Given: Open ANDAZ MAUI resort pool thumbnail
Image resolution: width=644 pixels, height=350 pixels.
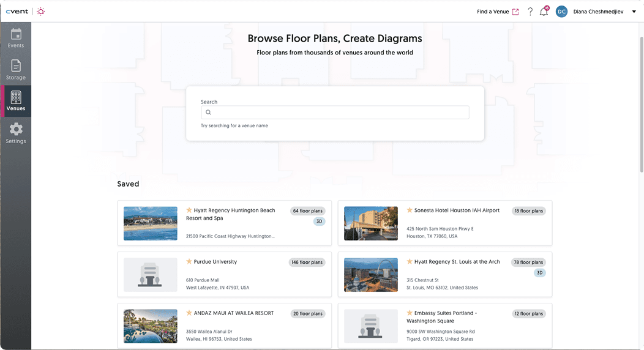Looking at the screenshot, I should pyautogui.click(x=151, y=326).
